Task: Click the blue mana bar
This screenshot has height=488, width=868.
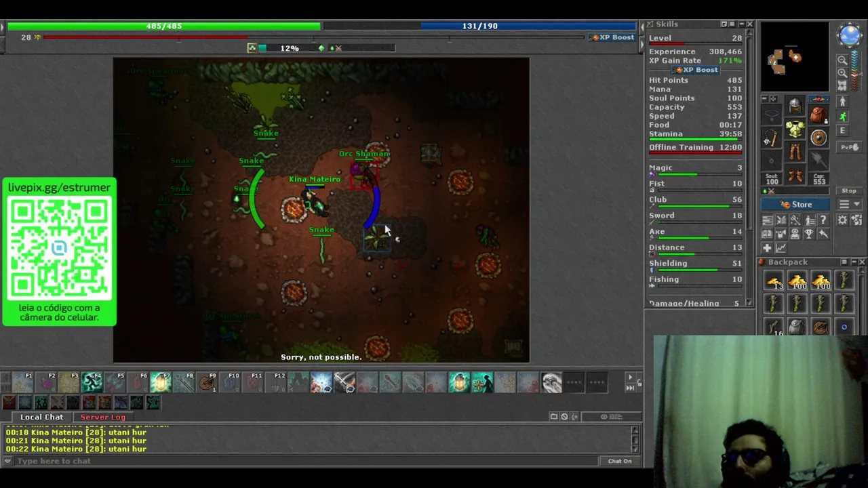Action: click(x=480, y=26)
